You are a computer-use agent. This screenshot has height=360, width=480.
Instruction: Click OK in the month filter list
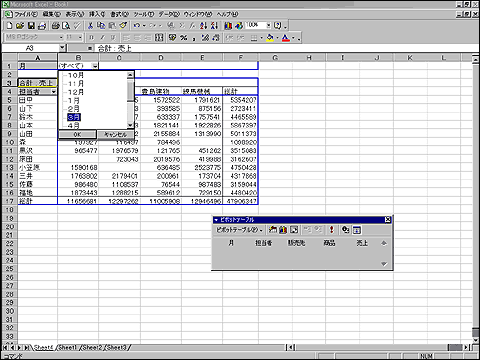pyautogui.click(x=77, y=134)
